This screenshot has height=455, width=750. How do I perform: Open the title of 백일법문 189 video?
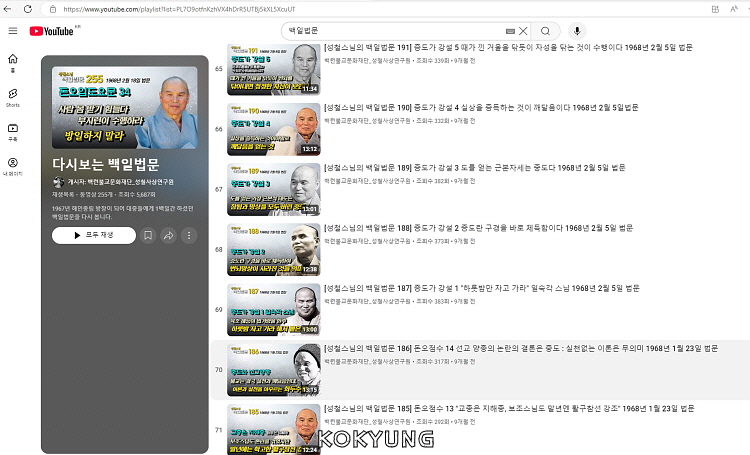pyautogui.click(x=475, y=168)
